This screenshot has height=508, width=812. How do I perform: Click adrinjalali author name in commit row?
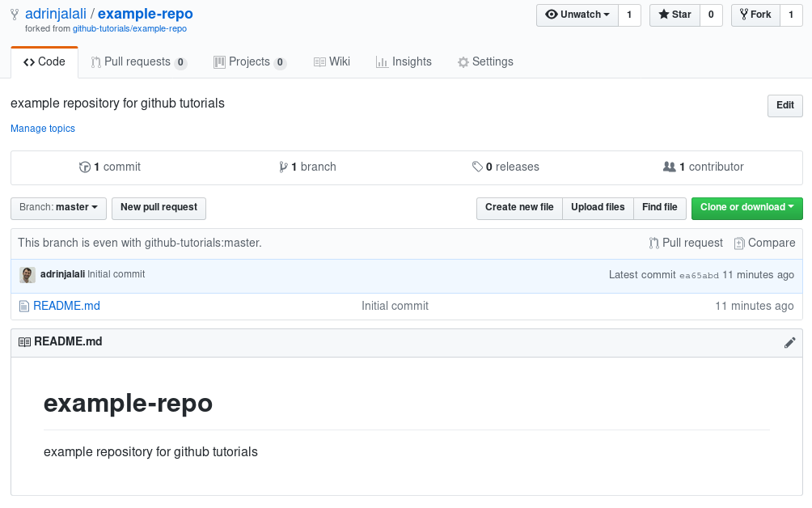point(62,274)
